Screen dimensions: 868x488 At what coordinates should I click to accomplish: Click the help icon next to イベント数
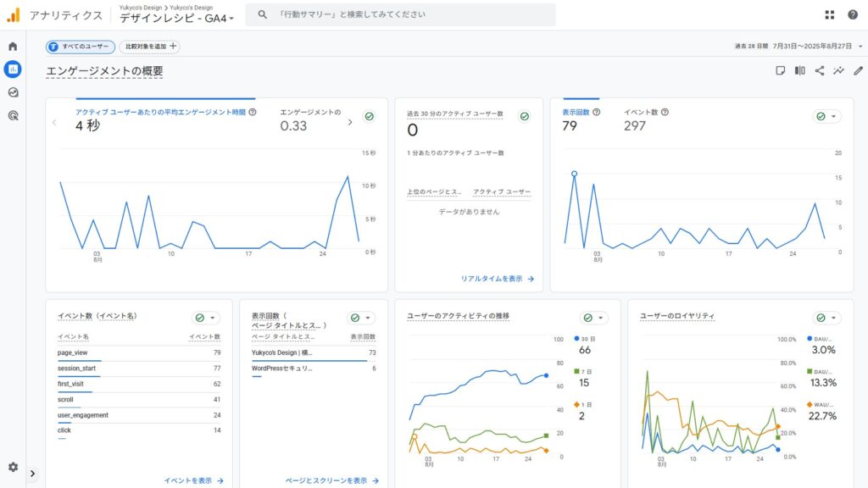(665, 113)
